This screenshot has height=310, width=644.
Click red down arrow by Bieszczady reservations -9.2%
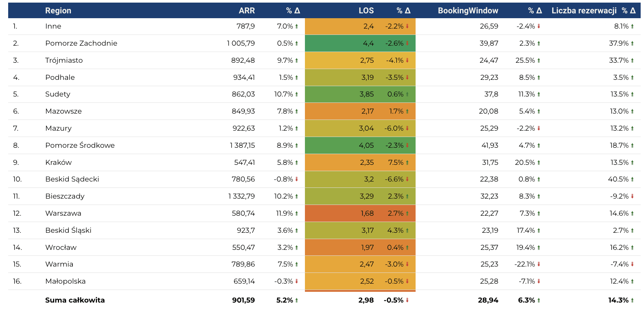[632, 196]
